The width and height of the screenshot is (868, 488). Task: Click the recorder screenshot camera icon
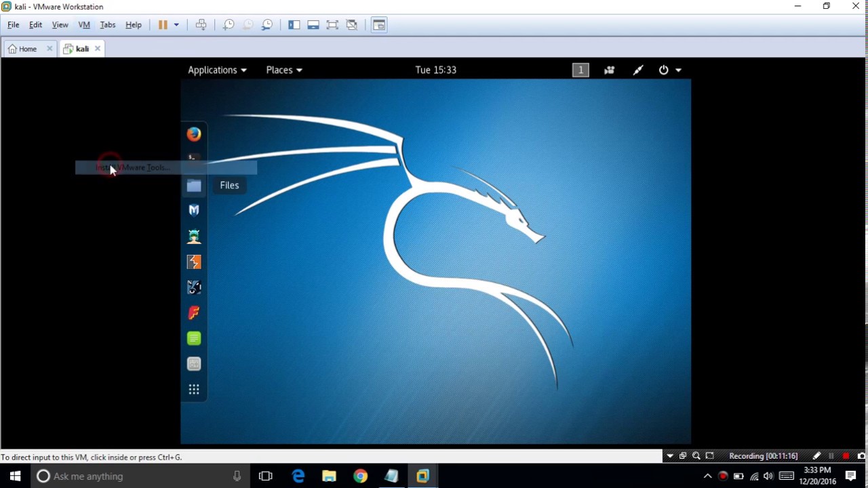(x=861, y=456)
